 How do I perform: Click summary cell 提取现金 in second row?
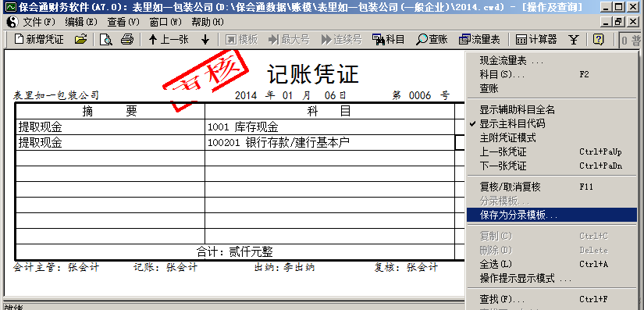(110, 142)
